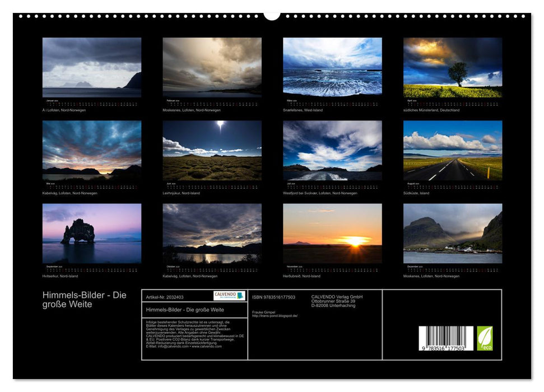Click the ISBN 9783516177503 text
Image resolution: width=544 pixels, height=392 pixels.
click(273, 297)
